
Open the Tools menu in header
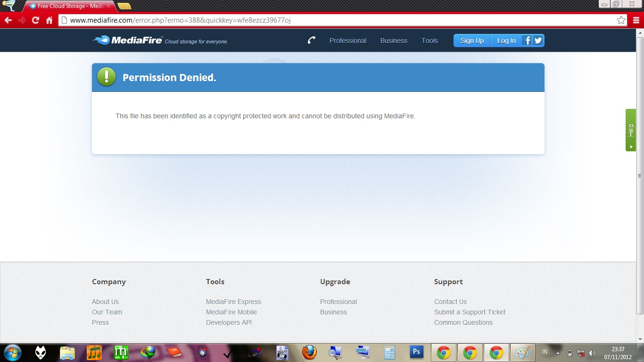point(429,41)
